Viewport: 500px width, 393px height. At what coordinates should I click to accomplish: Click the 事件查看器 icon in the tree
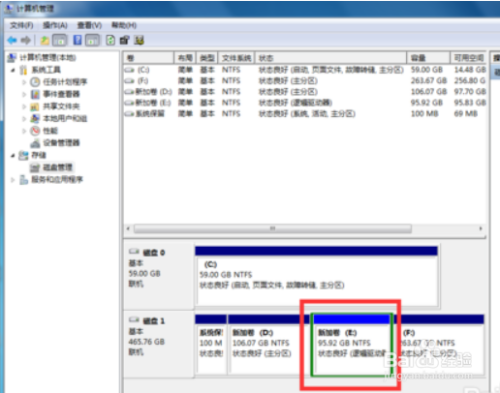pos(35,94)
